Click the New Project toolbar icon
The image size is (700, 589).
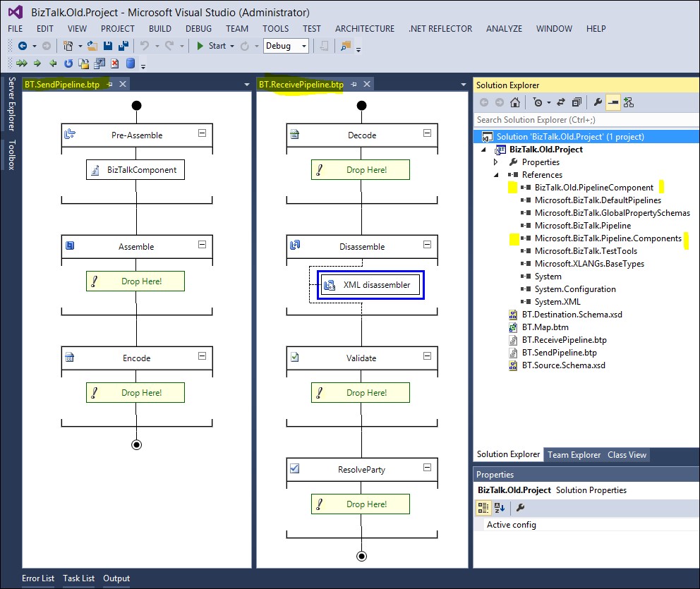point(68,46)
